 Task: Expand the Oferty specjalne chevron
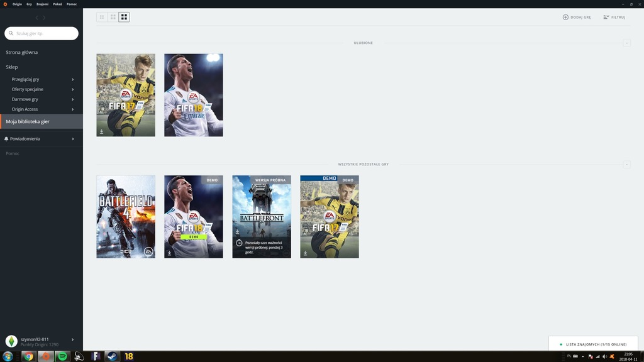[73, 89]
